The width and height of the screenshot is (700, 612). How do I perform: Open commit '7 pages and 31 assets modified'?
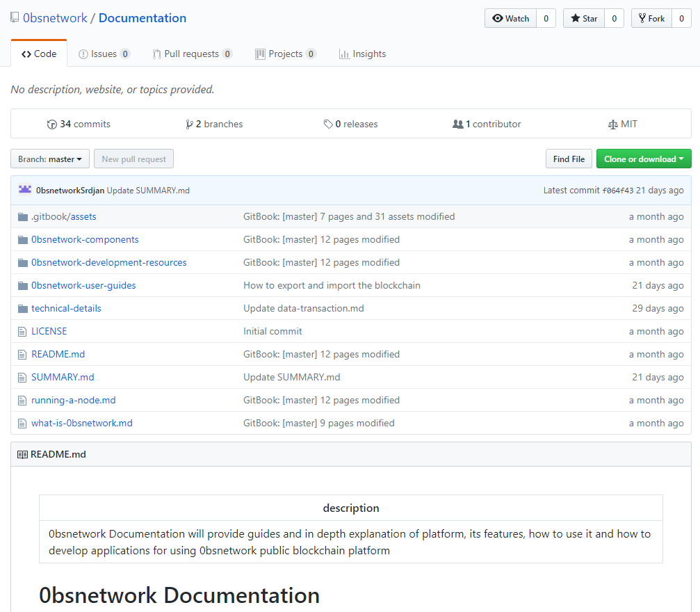[349, 217]
